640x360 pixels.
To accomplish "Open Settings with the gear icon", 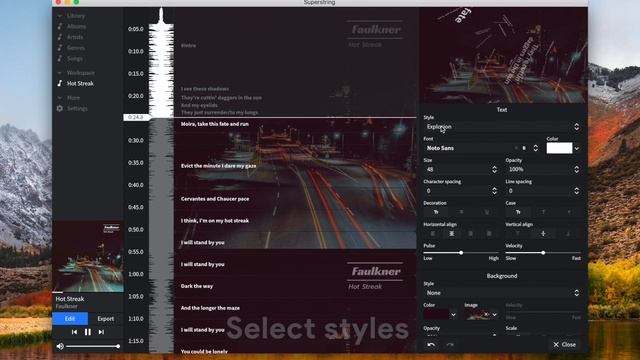I will point(60,109).
